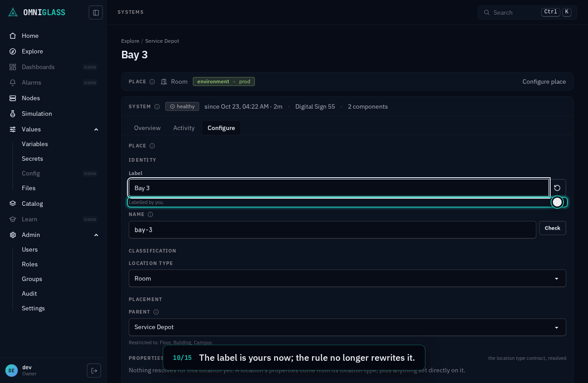Switch to the Overview tab
This screenshot has width=588, height=383.
[x=147, y=128]
